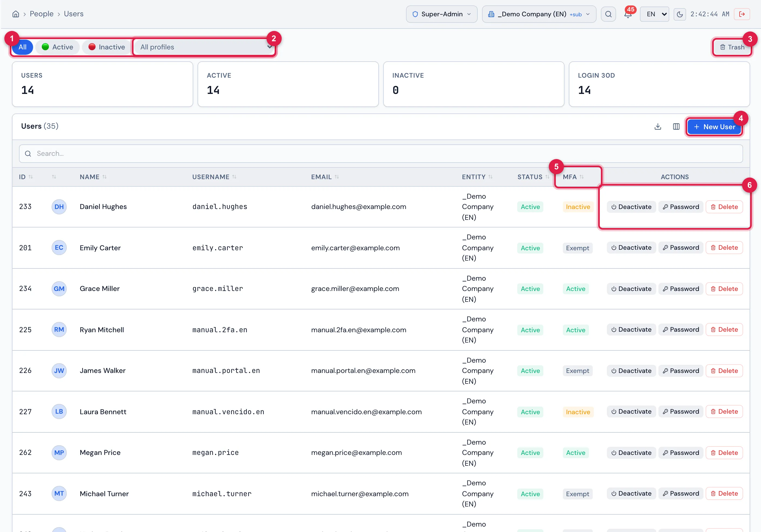The height and width of the screenshot is (532, 761).
Task: Click Emily Carter EC avatar
Action: pos(59,248)
